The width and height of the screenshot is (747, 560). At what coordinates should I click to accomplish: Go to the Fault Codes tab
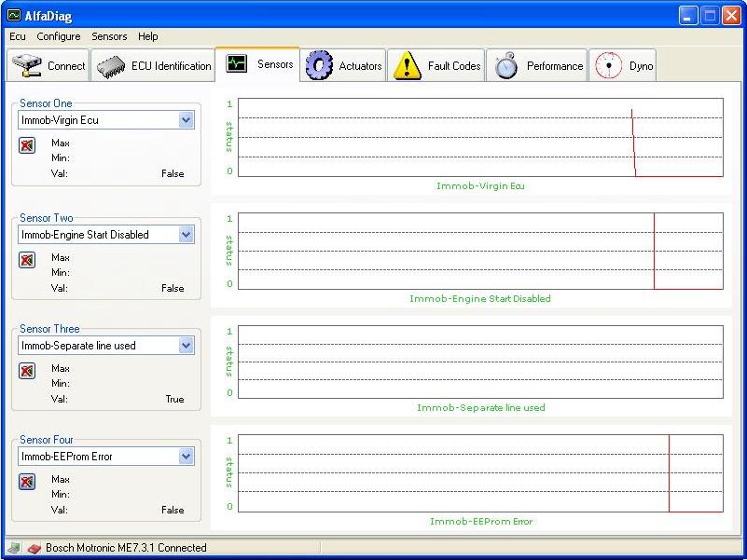[436, 65]
